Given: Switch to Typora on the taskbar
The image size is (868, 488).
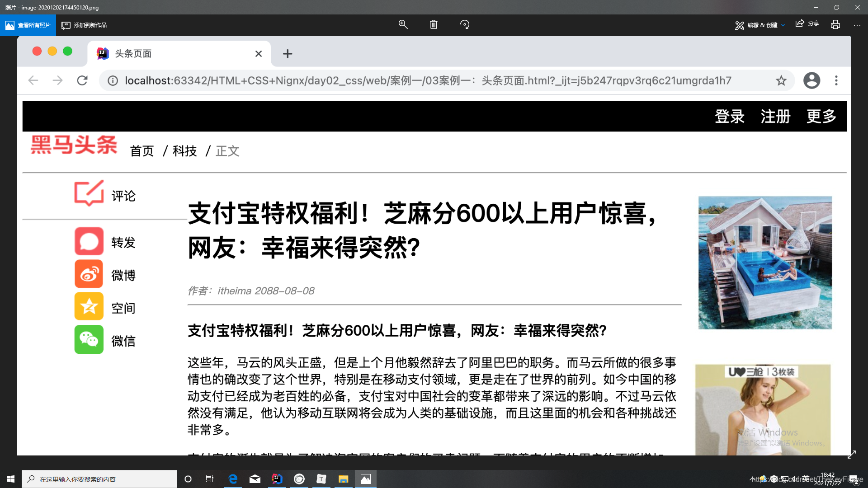Looking at the screenshot, I should click(x=321, y=479).
